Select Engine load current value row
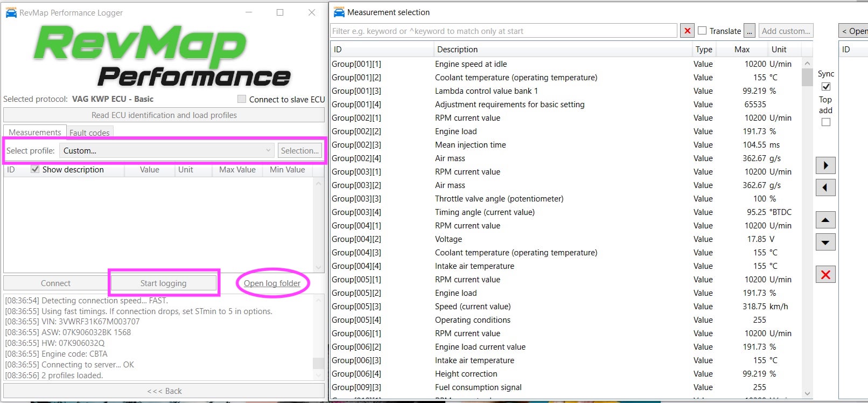Screen dimensions: 868x403 (x=565, y=346)
